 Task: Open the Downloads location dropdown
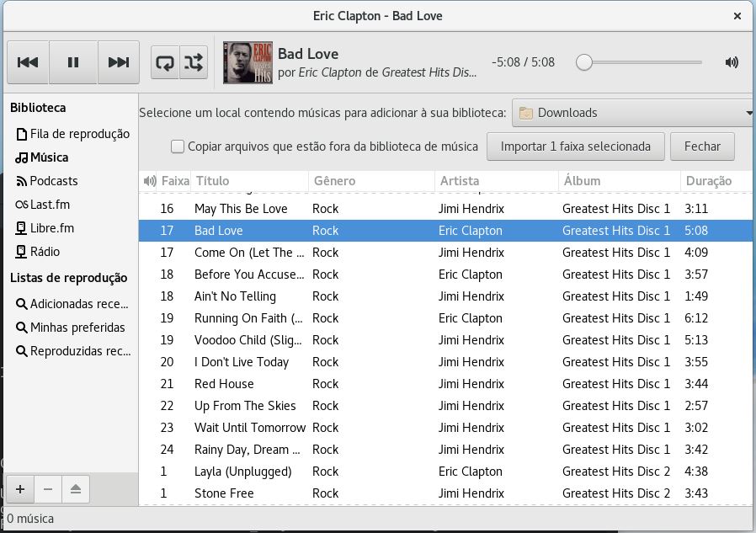(633, 113)
